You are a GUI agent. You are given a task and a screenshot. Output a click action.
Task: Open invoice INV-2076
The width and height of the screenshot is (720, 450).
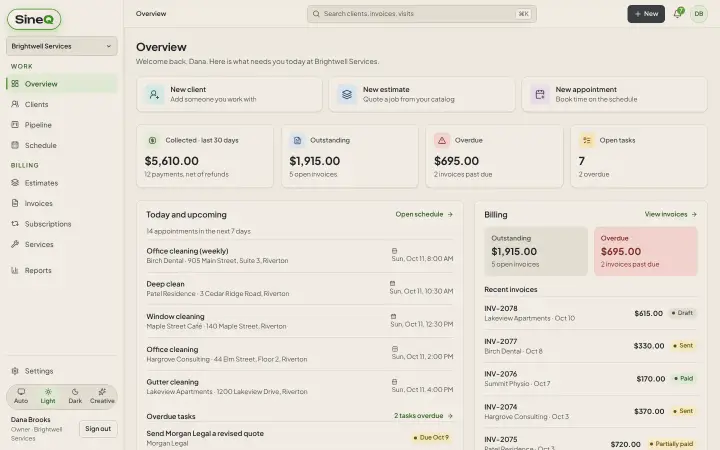click(591, 379)
